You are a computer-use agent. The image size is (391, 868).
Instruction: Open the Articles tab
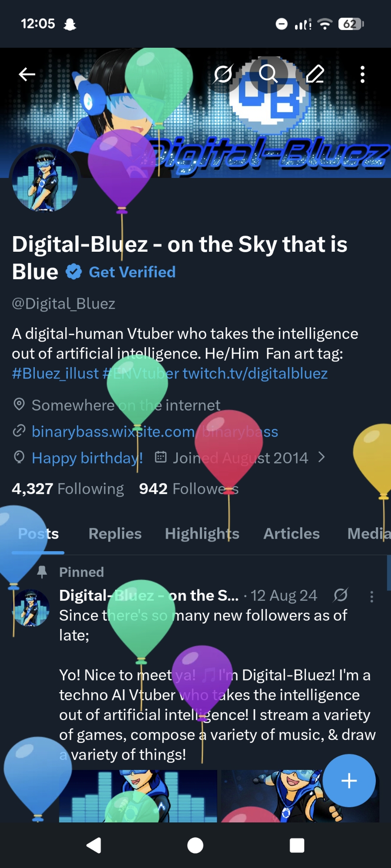[x=292, y=533]
